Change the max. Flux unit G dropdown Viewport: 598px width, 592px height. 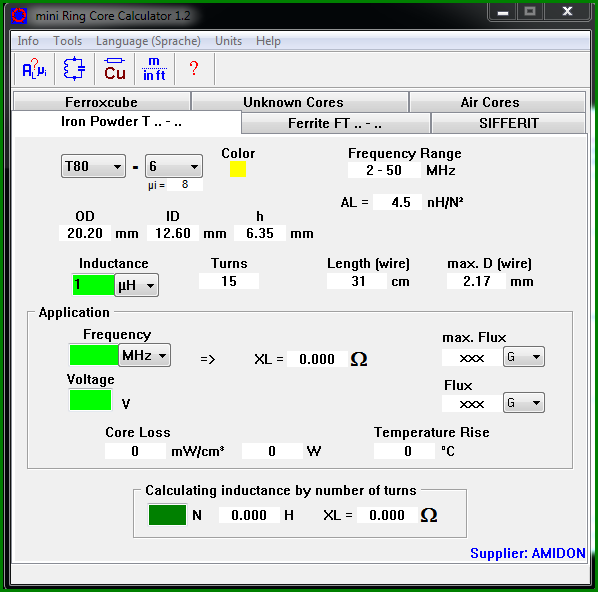point(524,357)
